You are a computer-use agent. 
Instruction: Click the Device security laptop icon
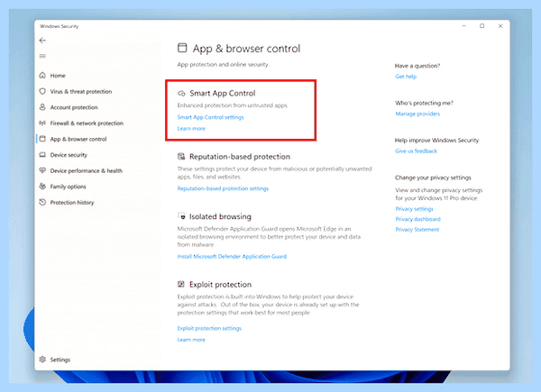[x=42, y=154]
